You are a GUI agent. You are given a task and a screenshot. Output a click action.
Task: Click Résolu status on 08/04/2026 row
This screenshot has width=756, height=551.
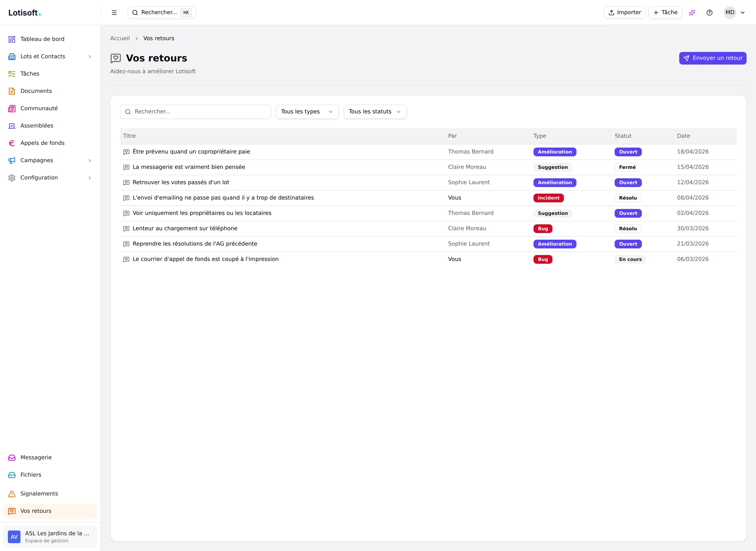[628, 198]
